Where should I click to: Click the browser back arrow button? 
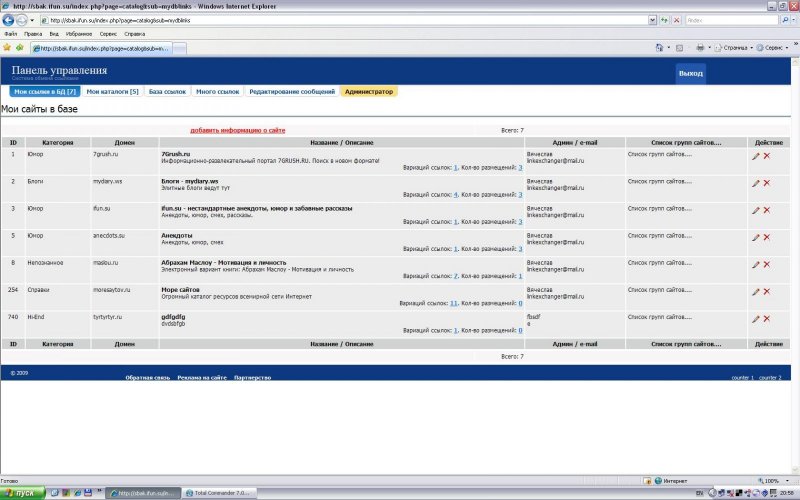pyautogui.click(x=9, y=20)
